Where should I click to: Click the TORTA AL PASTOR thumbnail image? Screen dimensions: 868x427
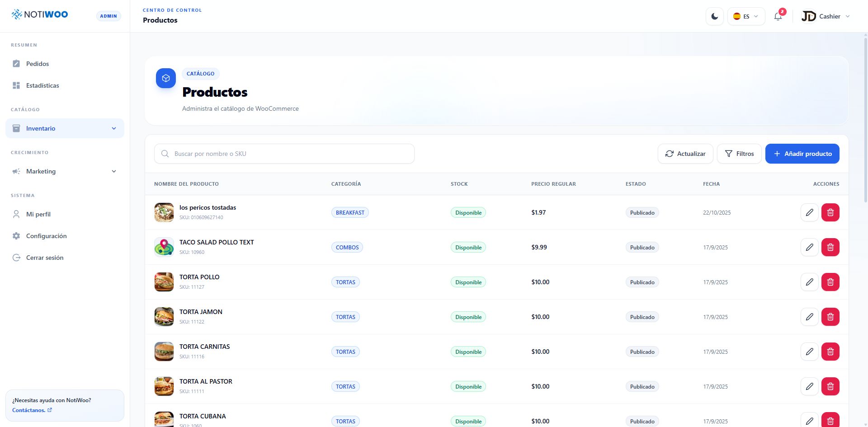point(164,386)
